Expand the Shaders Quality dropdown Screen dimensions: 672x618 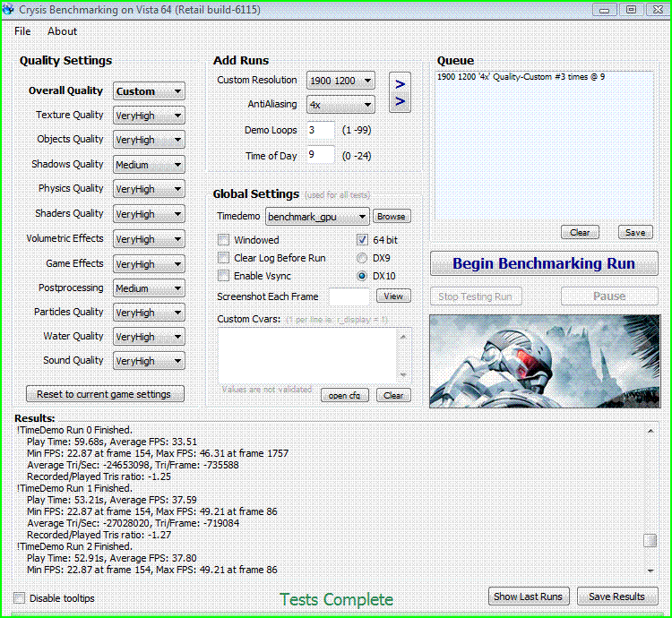(149, 214)
